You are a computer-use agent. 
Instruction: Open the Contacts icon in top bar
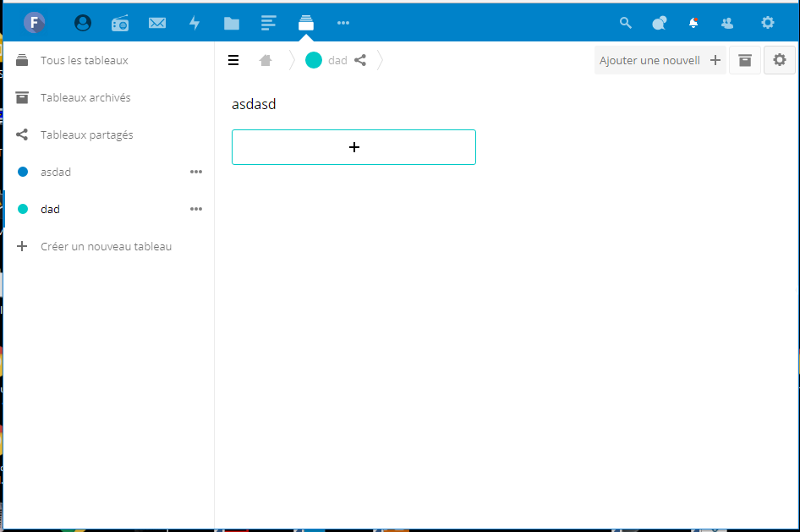[x=727, y=23]
